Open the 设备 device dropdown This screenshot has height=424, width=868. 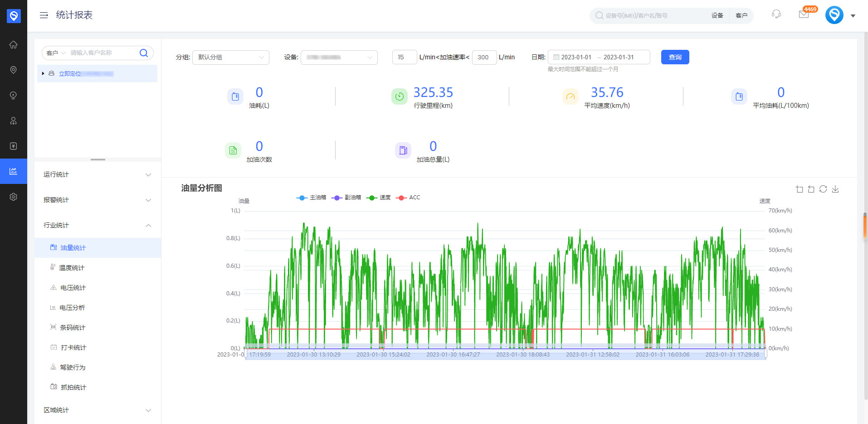point(339,58)
